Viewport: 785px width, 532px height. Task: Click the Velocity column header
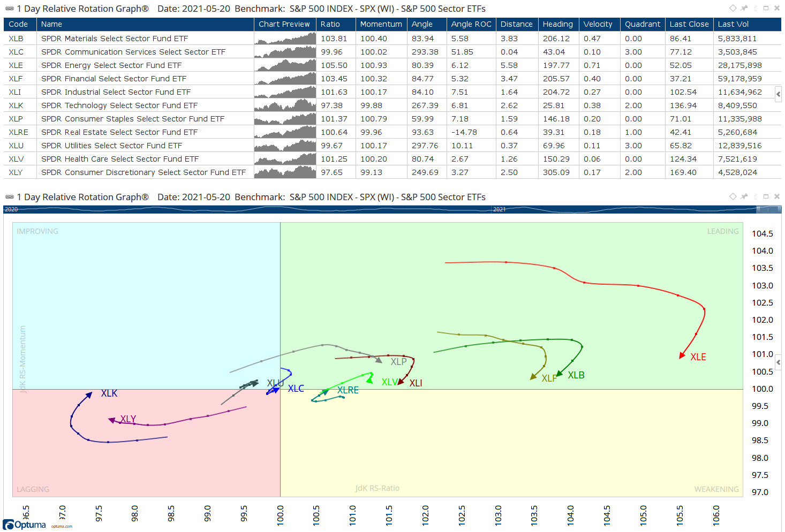pos(600,24)
